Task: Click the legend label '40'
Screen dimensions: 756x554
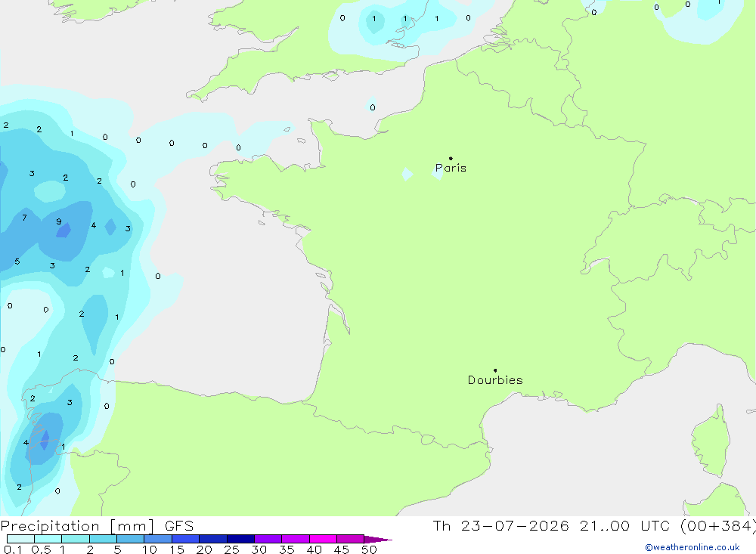Action: 314,549
